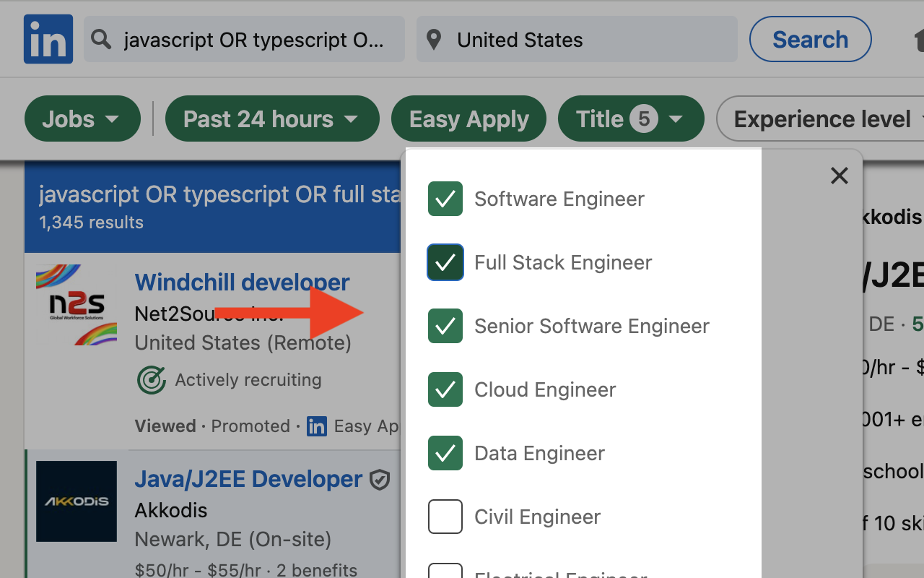924x578 pixels.
Task: Collapse the Title filter dropdown
Action: (x=630, y=119)
